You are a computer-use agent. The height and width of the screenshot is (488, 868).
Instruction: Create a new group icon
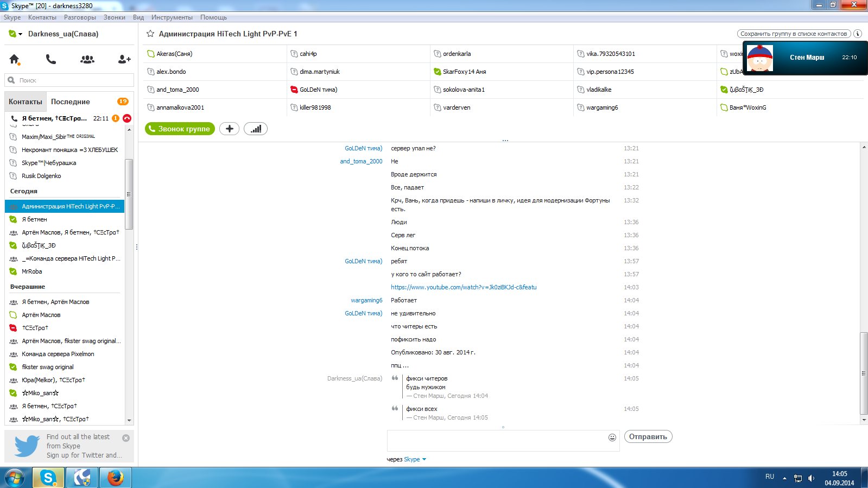(x=87, y=59)
